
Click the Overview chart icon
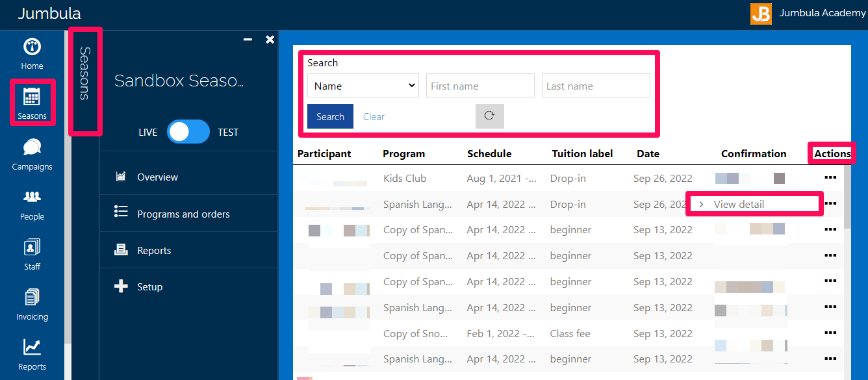pos(121,177)
